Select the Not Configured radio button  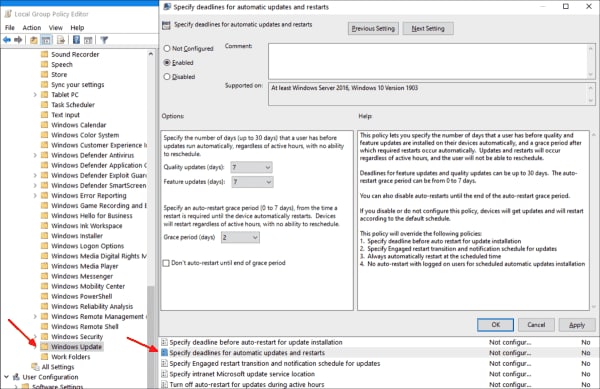tap(167, 49)
